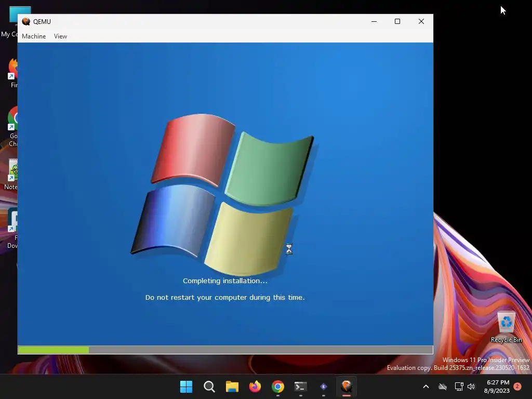Screen dimensions: 532x399
Task: Open the clock showing 6:27 PM
Action: click(x=497, y=387)
